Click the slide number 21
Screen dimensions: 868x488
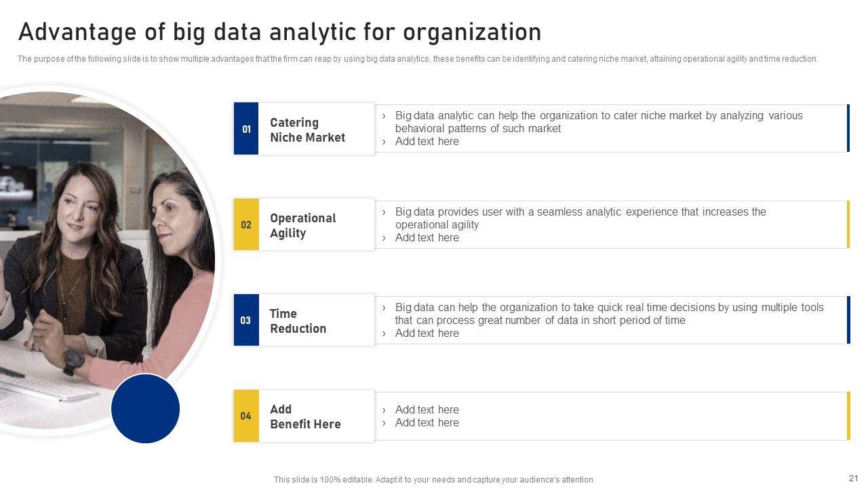(853, 478)
